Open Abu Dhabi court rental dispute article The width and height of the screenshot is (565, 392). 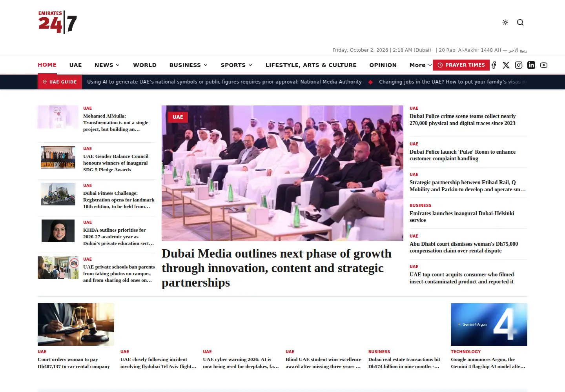(464, 247)
